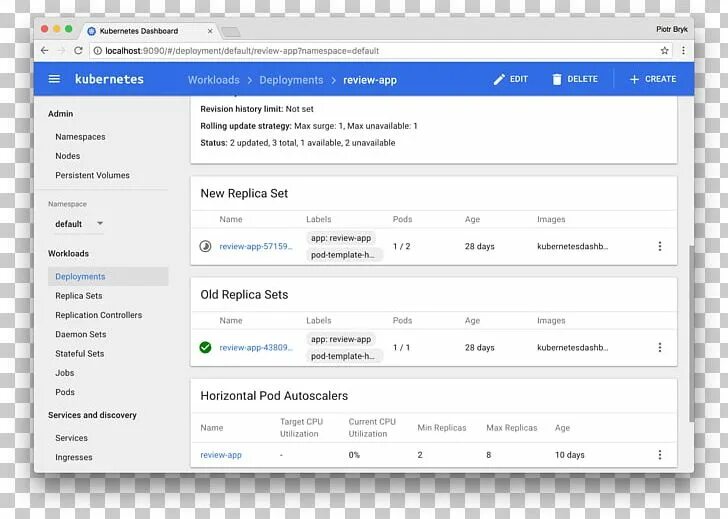Open Persistent Volumes in sidebar
728x519 pixels.
coord(92,175)
